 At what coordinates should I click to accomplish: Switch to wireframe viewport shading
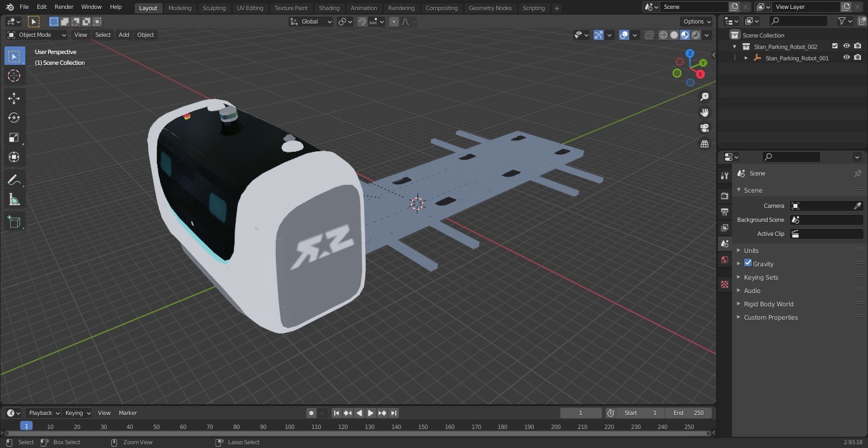[663, 35]
